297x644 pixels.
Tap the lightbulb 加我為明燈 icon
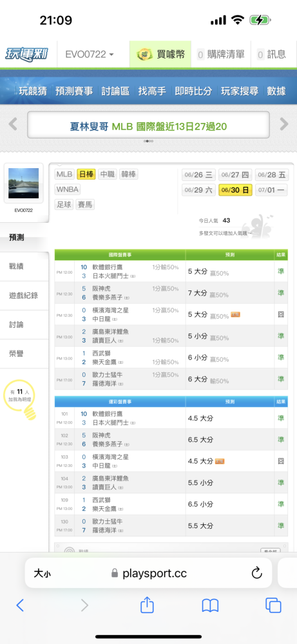point(24,400)
